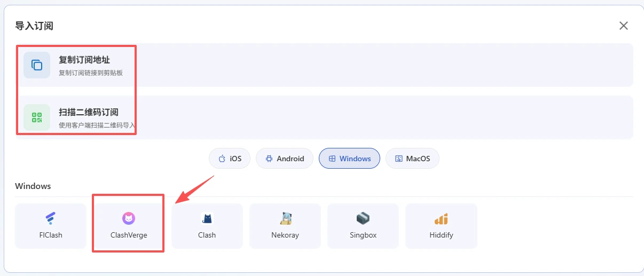Click the 导入订阅 dialog title
Viewport: 644px width, 276px height.
coord(34,26)
